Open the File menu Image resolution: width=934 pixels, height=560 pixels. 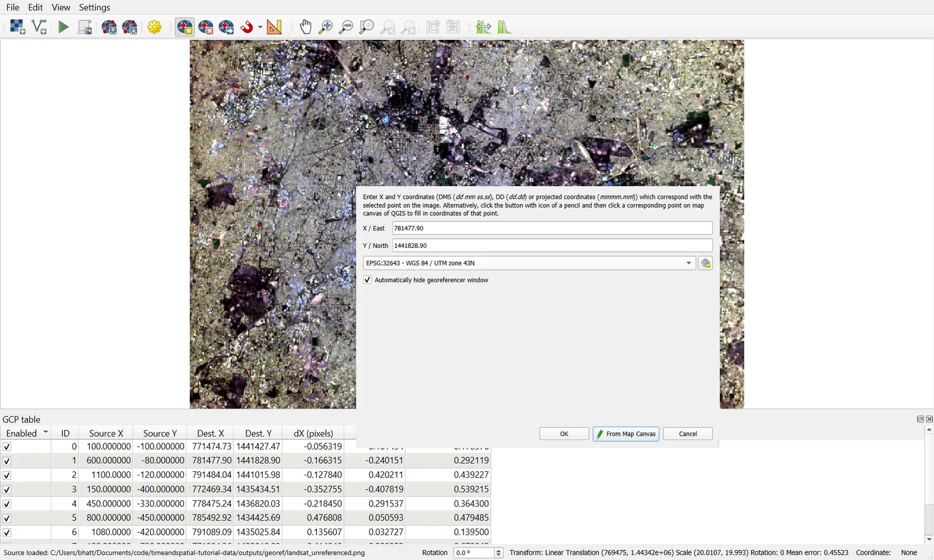coord(13,7)
